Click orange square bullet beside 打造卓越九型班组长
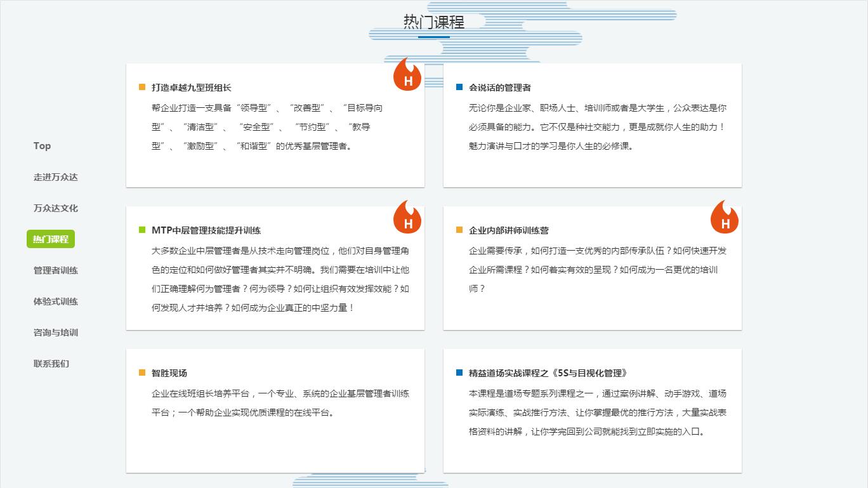Image resolution: width=868 pixels, height=488 pixels. tap(142, 88)
